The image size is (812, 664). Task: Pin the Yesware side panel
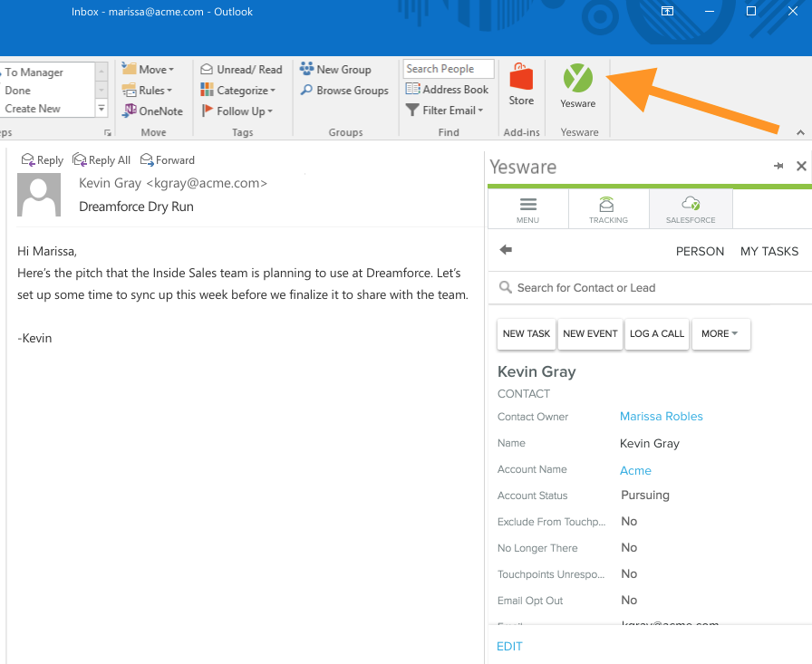778,167
